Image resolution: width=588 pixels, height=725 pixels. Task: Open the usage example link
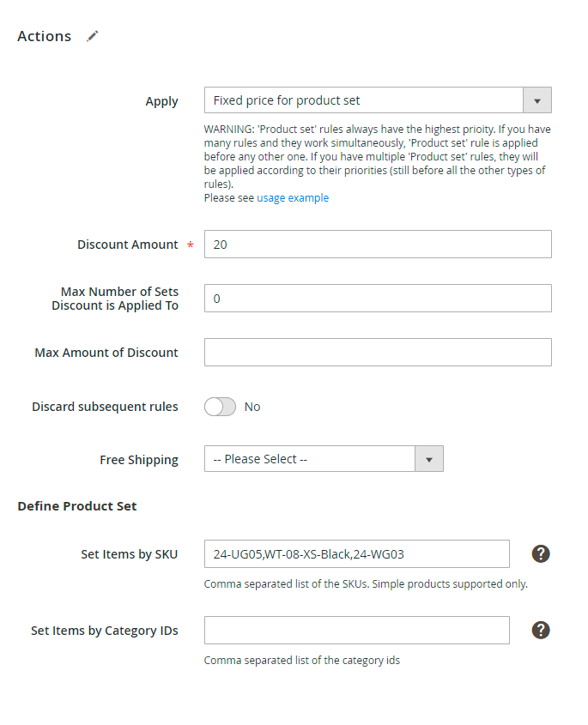(293, 198)
